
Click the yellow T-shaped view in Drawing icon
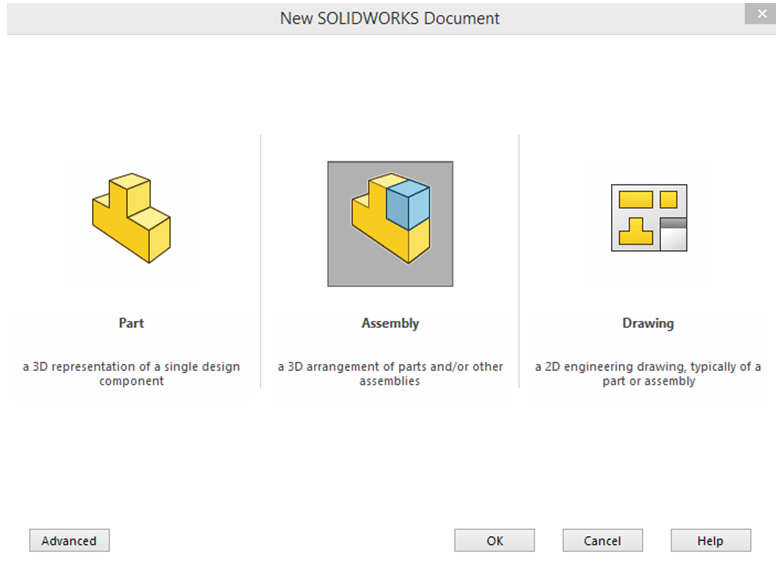635,232
